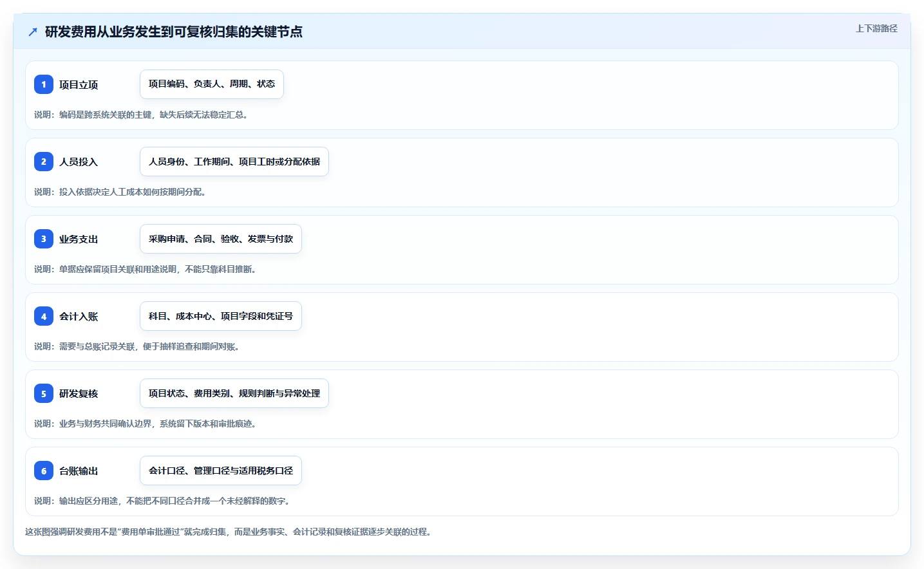The image size is (924, 569).
Task: Click the step 4 number badge
Action: pos(44,316)
